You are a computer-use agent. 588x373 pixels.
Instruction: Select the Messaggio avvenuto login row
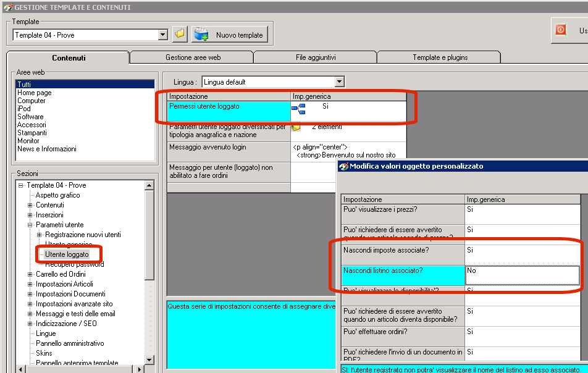(x=229, y=152)
